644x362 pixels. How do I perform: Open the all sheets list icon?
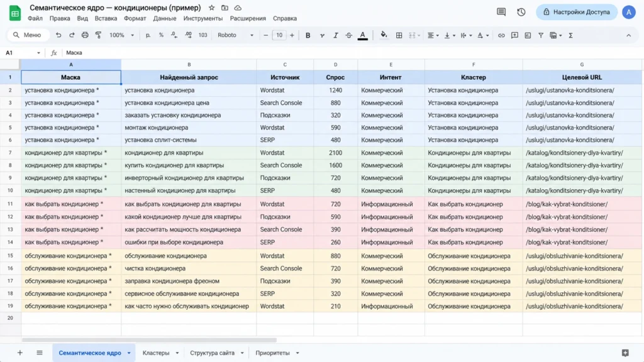40,353
